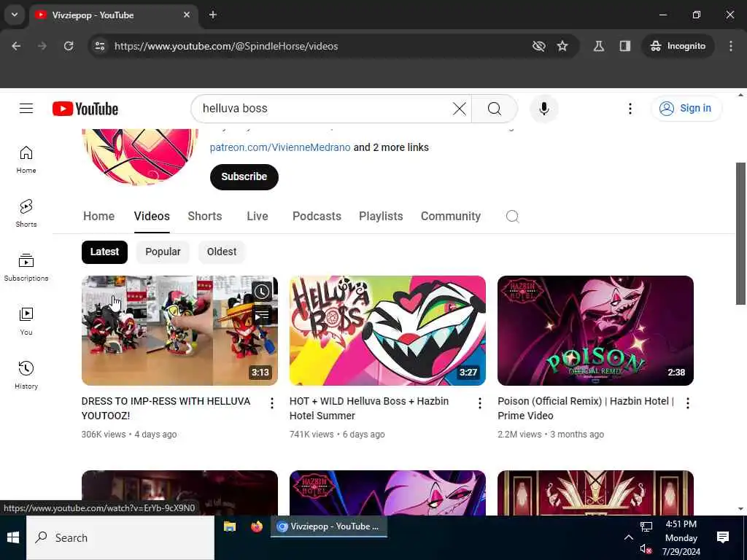This screenshot has height=560, width=747.
Task: Click the third-party cookies blocked eye icon
Action: [538, 46]
